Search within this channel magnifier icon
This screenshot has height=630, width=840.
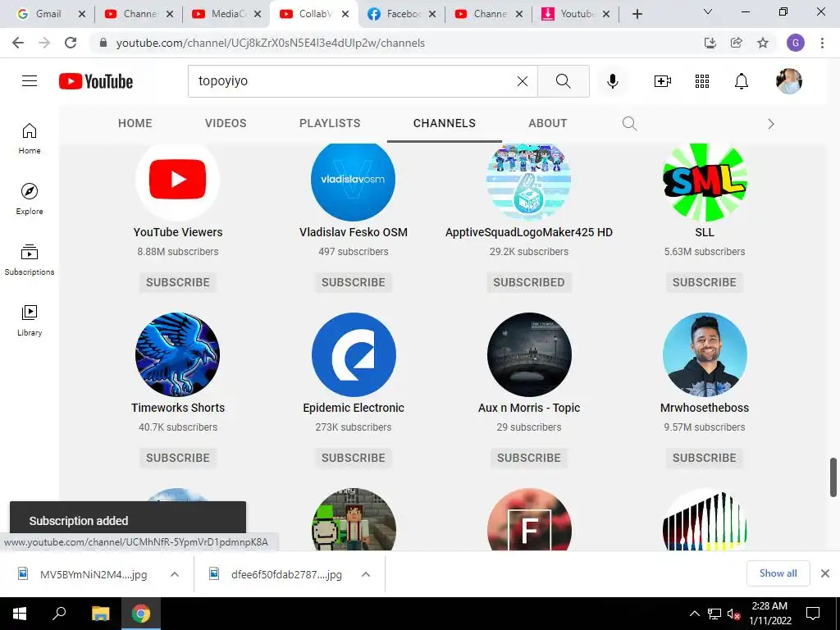[x=629, y=124]
